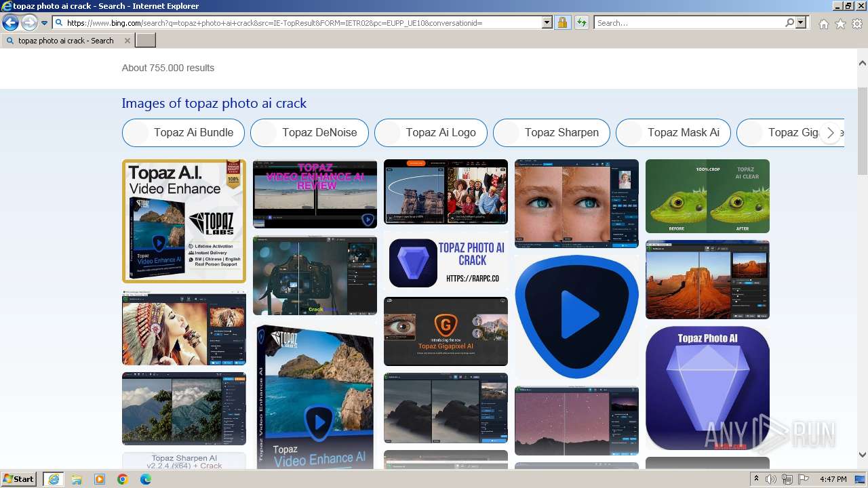Filter images by Topaz Ai Logo
Viewport: 868px width, 488px height.
[x=431, y=133]
